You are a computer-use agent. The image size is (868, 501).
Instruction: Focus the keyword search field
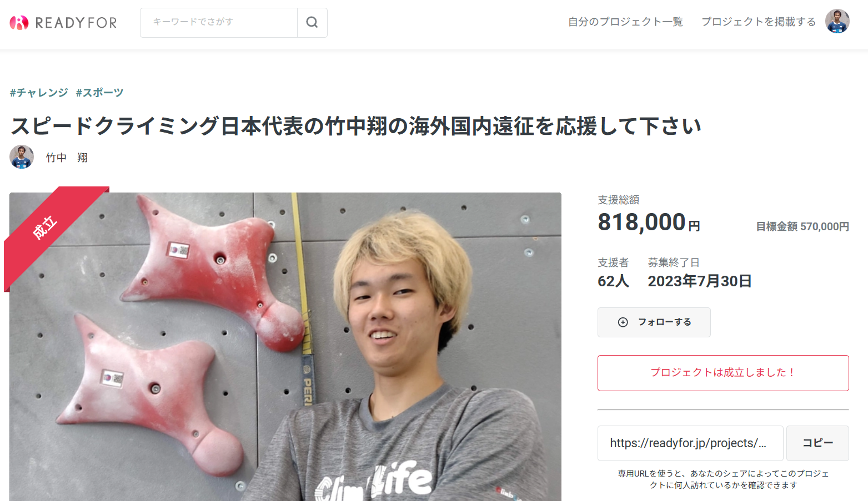(219, 22)
